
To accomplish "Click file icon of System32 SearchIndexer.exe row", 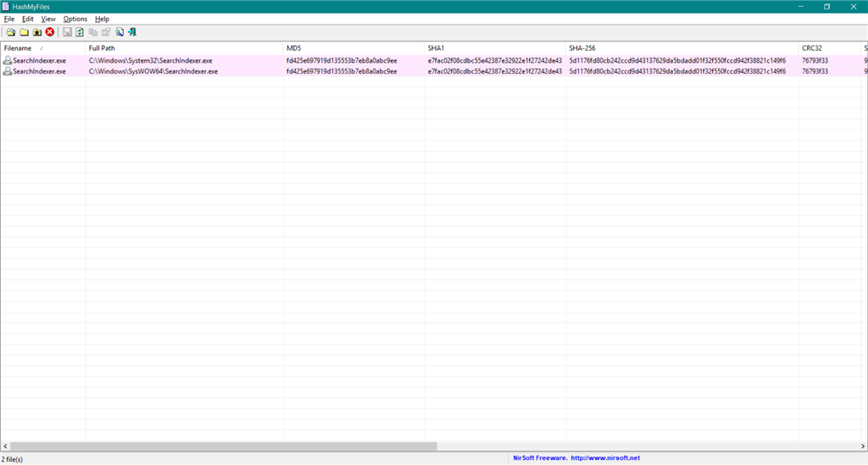I will 7,60.
